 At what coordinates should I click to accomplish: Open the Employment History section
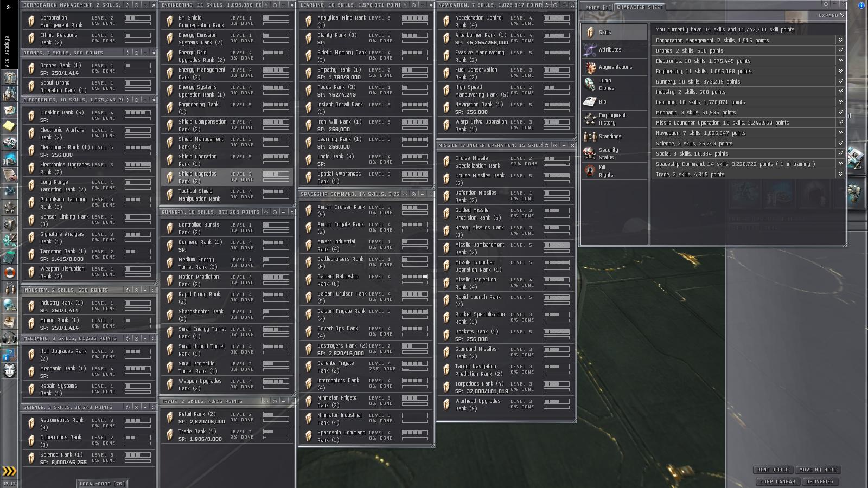click(x=615, y=119)
